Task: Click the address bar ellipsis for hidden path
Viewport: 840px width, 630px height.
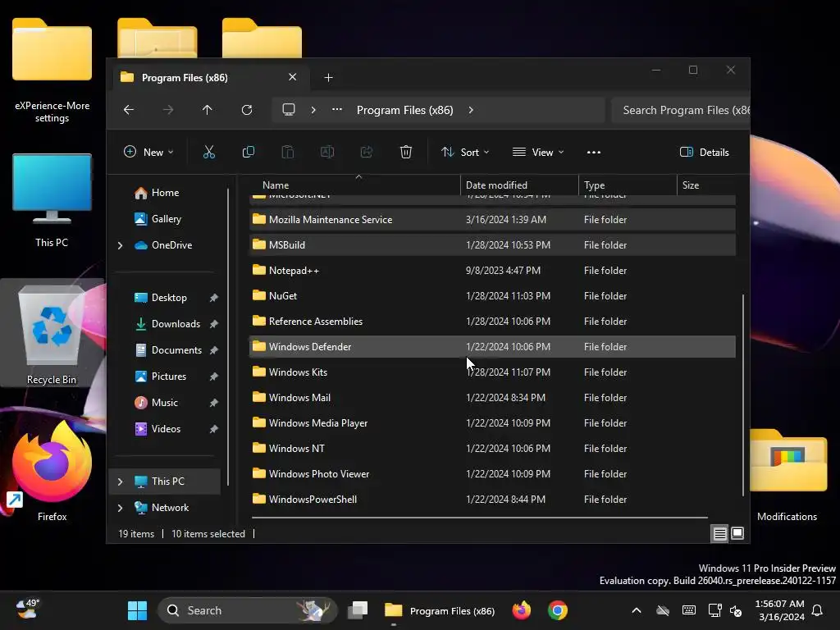Action: [337, 110]
